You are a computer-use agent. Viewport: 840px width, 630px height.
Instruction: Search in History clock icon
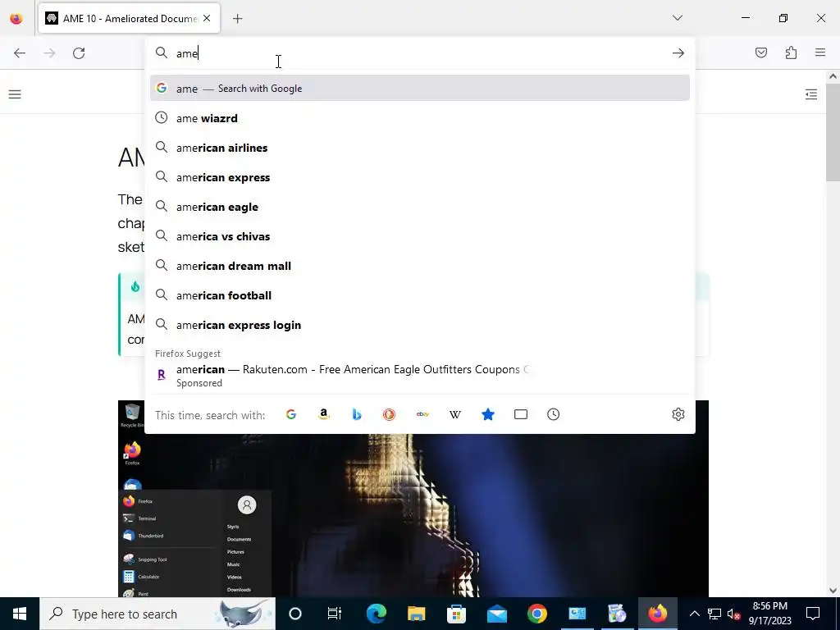point(554,414)
